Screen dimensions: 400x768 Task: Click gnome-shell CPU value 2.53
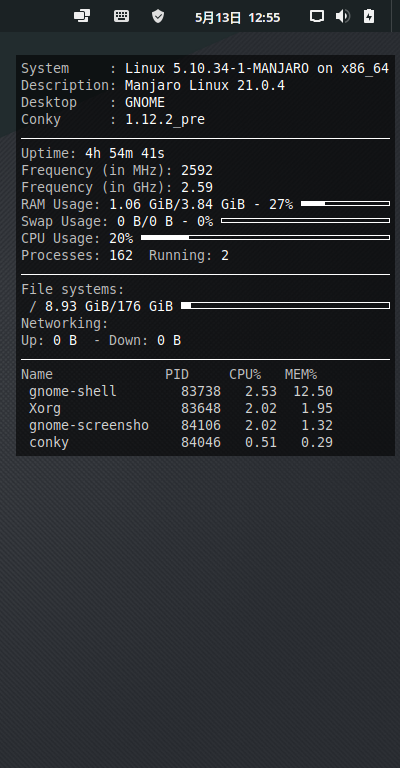point(261,392)
